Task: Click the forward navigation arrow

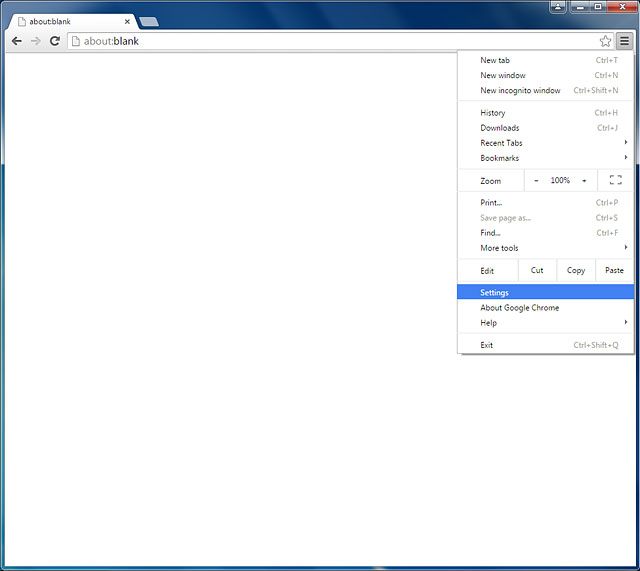Action: coord(35,41)
